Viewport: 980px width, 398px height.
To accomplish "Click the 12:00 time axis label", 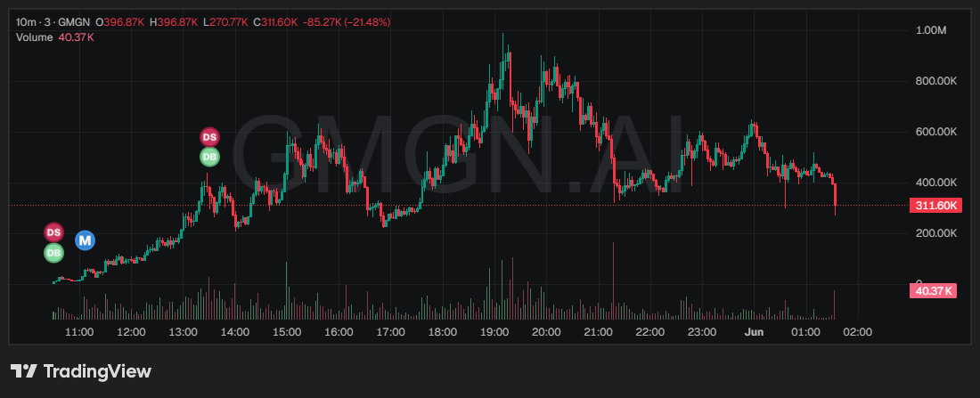I will (132, 332).
